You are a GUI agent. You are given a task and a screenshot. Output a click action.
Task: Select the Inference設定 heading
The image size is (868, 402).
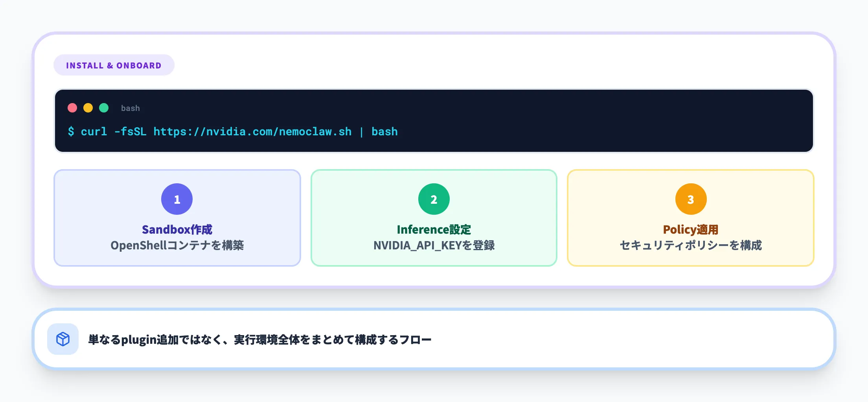[x=434, y=229]
